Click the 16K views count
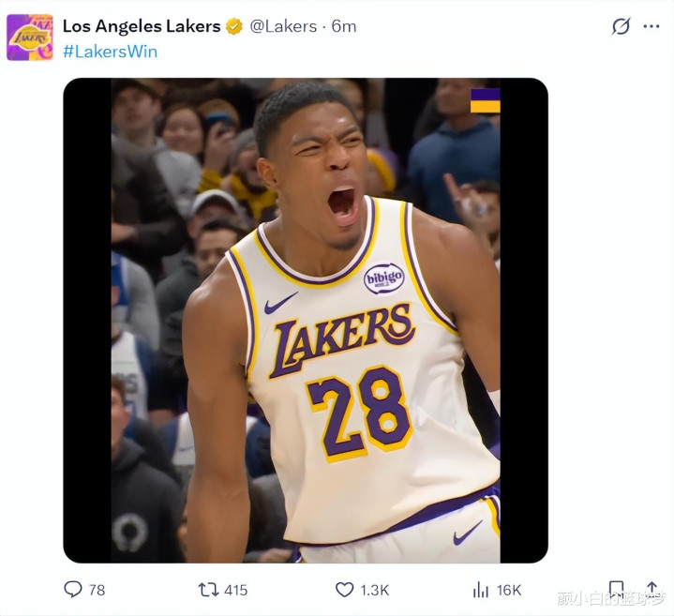The image size is (674, 616). coord(509,590)
